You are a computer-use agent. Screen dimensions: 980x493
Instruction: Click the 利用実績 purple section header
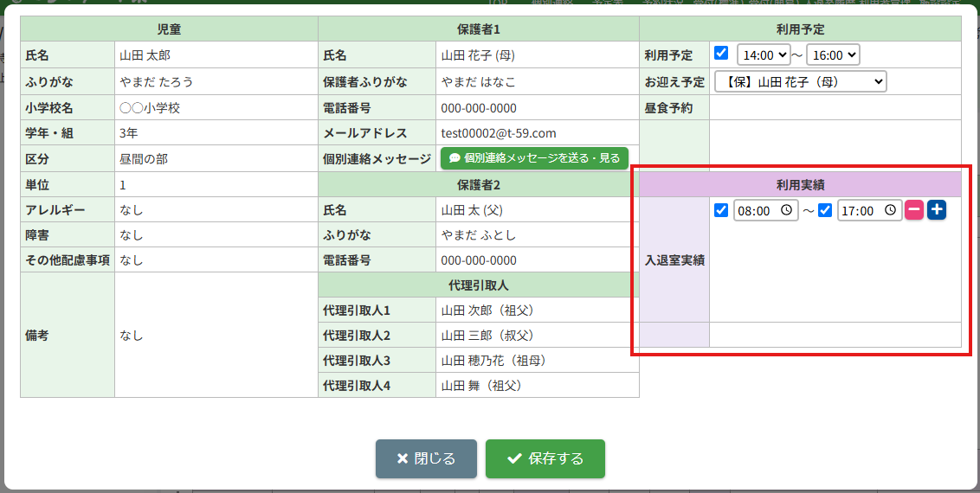[799, 184]
